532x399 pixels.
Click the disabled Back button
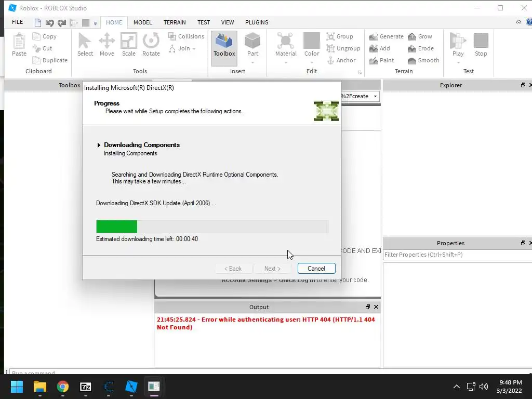coord(233,269)
